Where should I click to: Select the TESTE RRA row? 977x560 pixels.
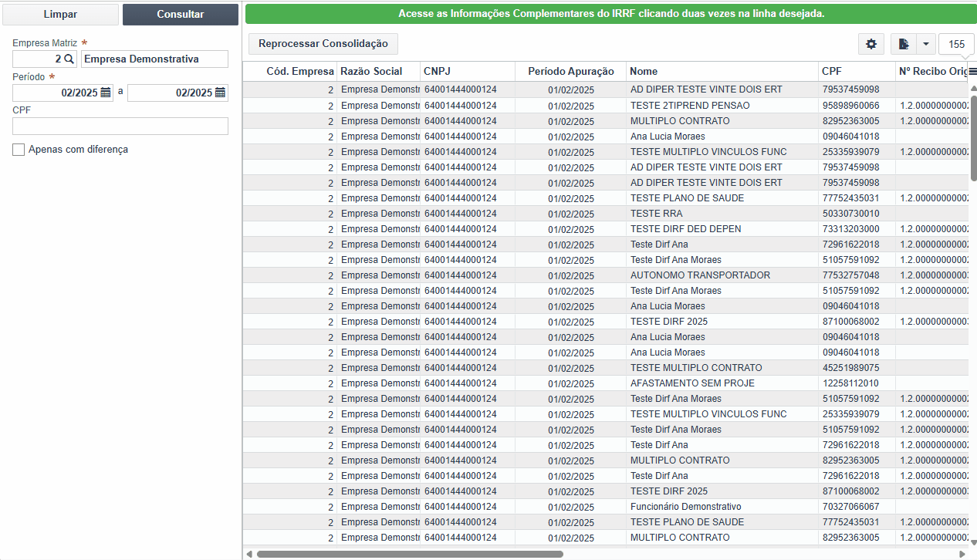606,214
